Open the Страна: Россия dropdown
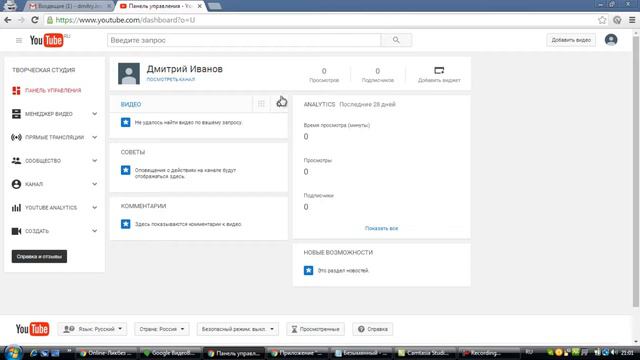 (x=162, y=329)
